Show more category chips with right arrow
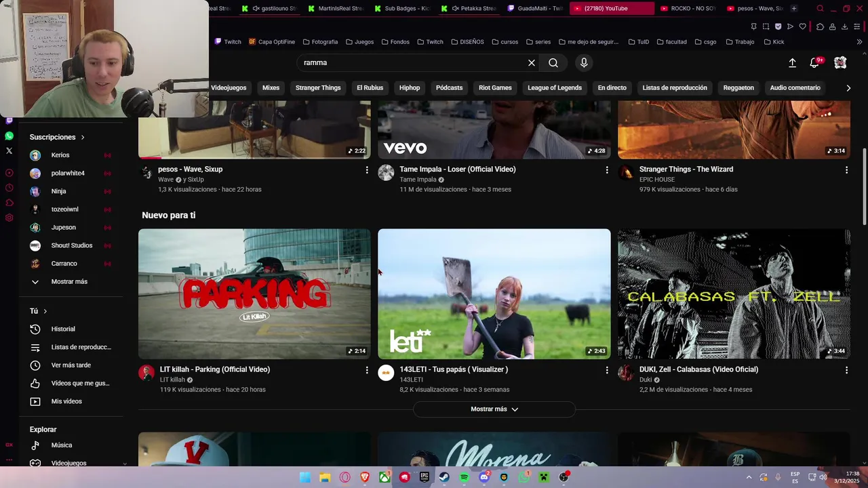Image resolution: width=868 pixels, height=488 pixels. (848, 87)
